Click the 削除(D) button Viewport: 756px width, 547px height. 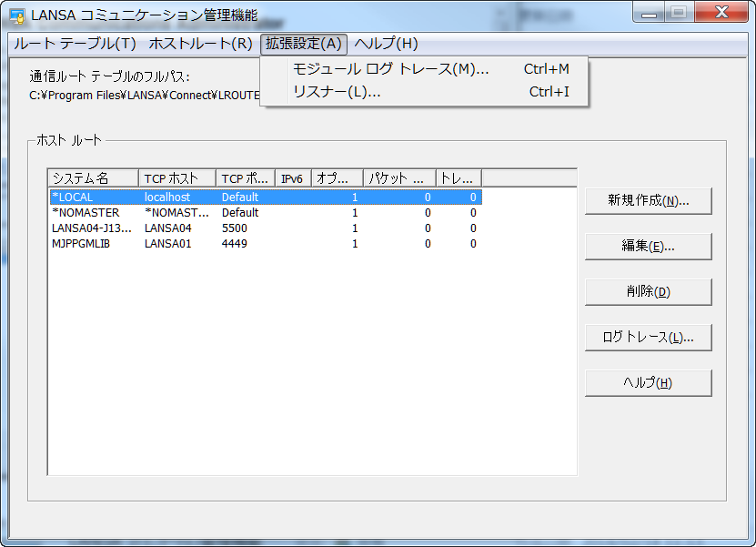(648, 292)
